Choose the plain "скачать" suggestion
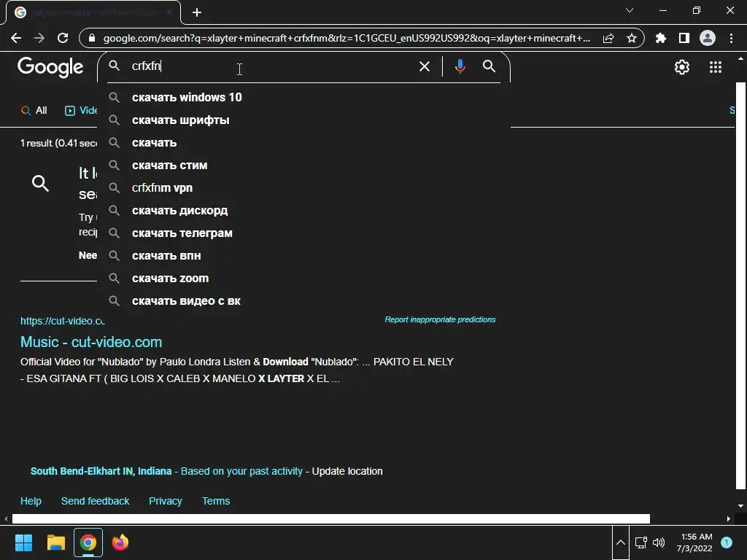This screenshot has height=560, width=747. tap(303, 142)
